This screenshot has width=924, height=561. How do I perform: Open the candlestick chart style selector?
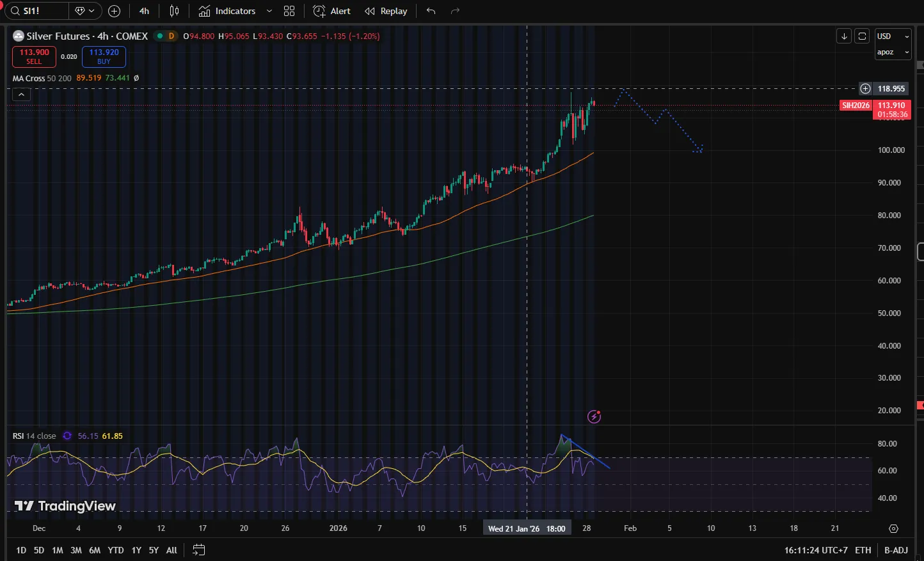point(174,11)
